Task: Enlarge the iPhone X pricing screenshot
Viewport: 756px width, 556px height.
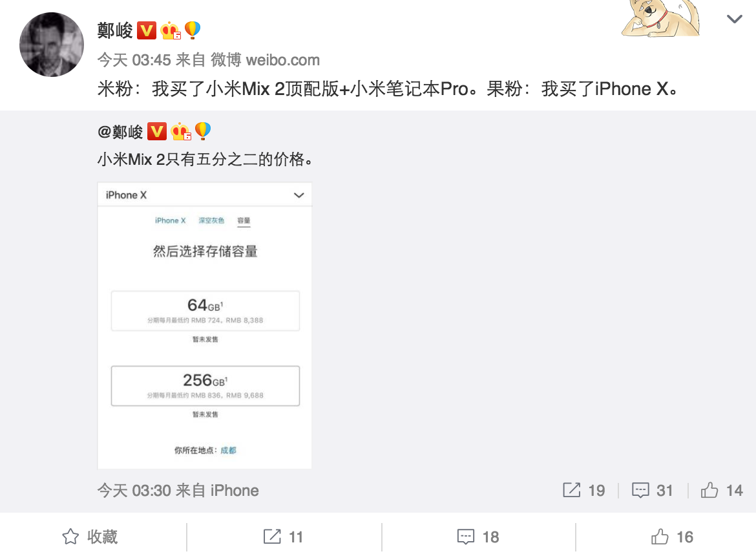Action: pyautogui.click(x=204, y=325)
